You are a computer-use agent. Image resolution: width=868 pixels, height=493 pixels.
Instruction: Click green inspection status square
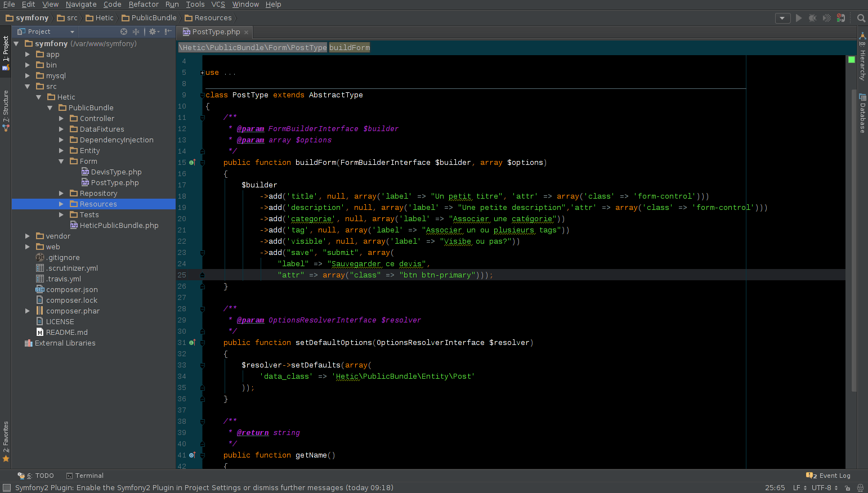coord(852,60)
